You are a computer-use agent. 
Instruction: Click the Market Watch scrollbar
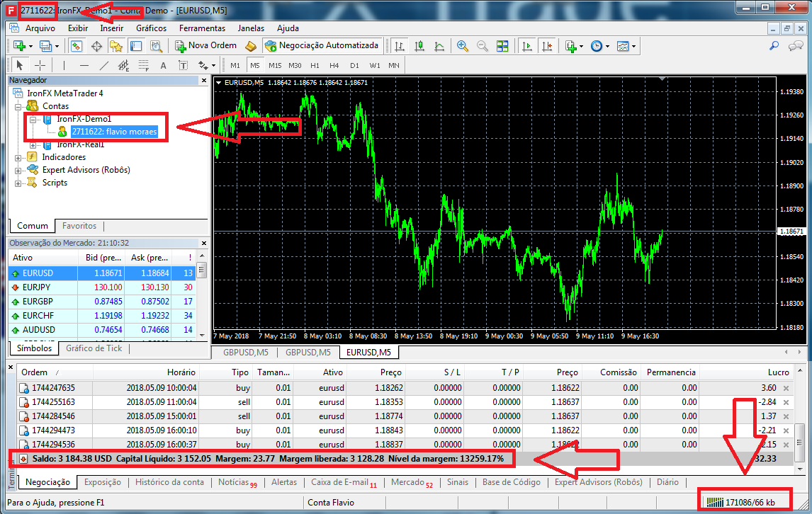202,297
